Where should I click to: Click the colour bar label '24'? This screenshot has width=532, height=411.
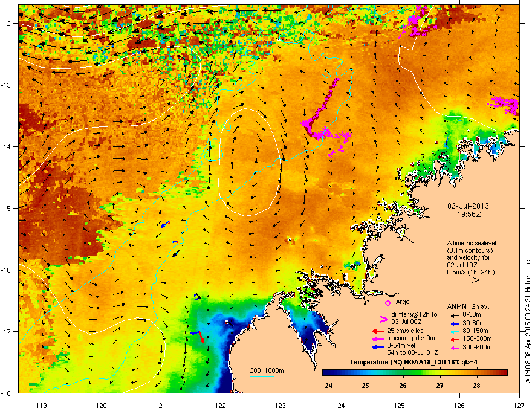(x=328, y=386)
